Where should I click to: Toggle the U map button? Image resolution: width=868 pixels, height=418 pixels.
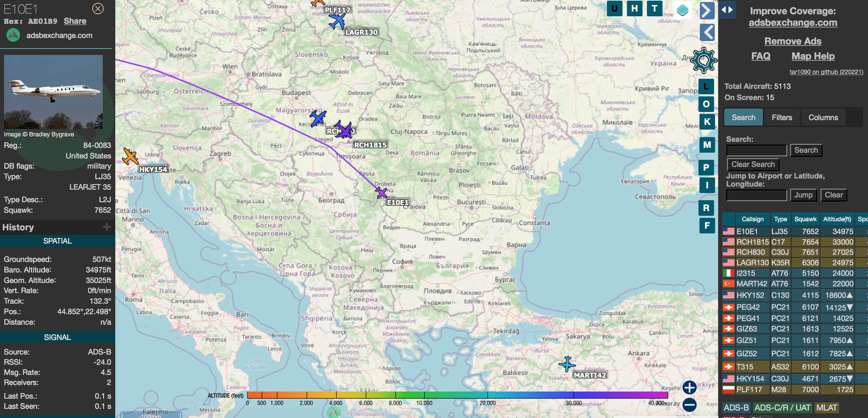pyautogui.click(x=614, y=8)
